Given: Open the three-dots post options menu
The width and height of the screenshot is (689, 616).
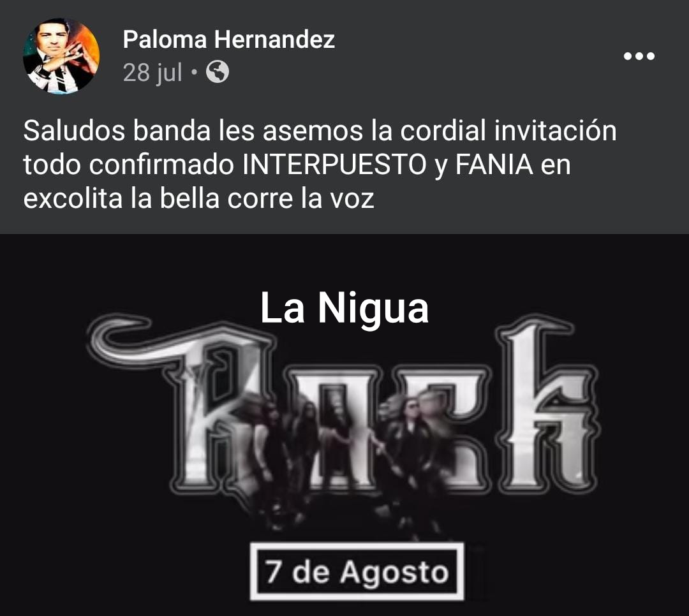Looking at the screenshot, I should (x=639, y=56).
